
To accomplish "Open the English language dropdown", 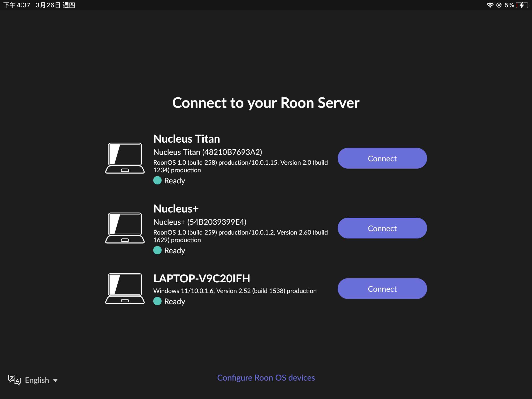I will pyautogui.click(x=37, y=380).
